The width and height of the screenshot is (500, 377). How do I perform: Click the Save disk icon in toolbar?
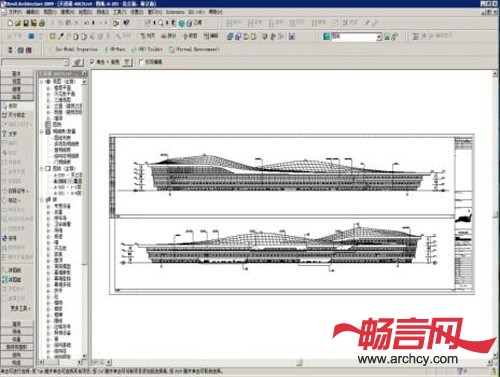(x=26, y=23)
